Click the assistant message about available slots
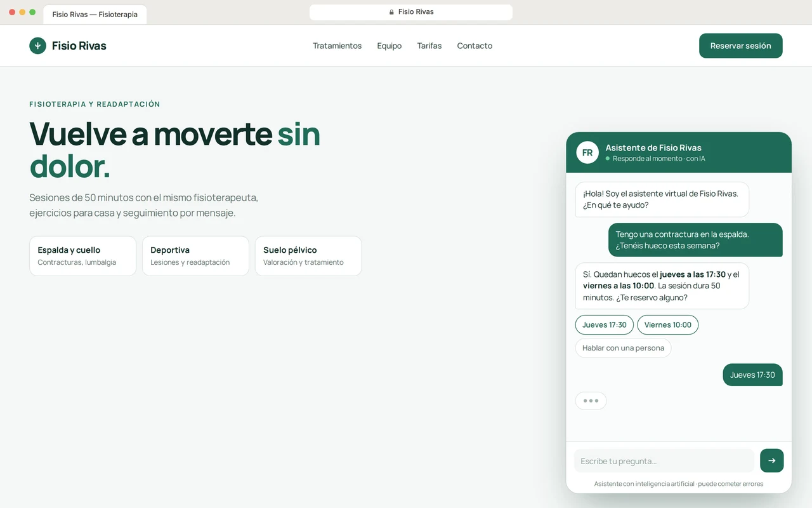 (x=662, y=286)
